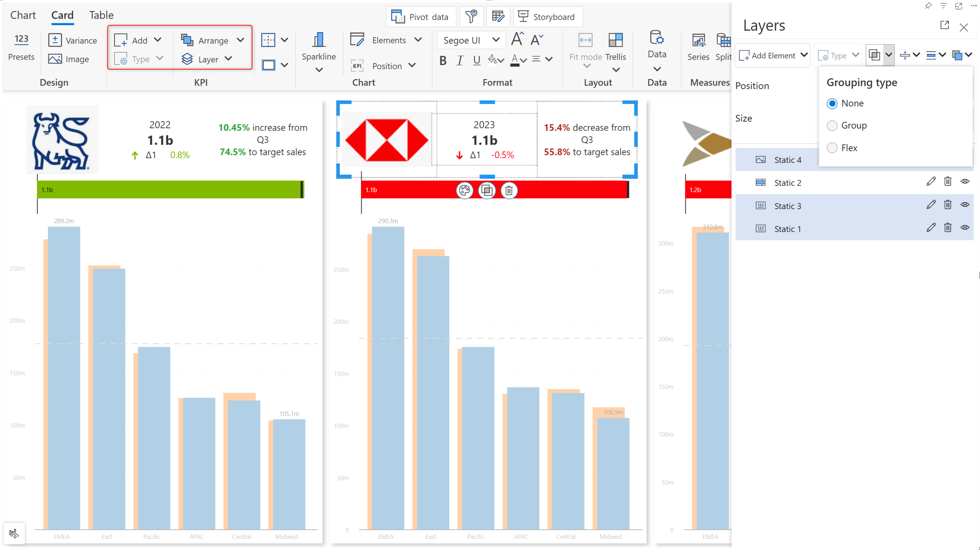980x550 pixels.
Task: Click the duplicate icon on red bar
Action: point(487,190)
